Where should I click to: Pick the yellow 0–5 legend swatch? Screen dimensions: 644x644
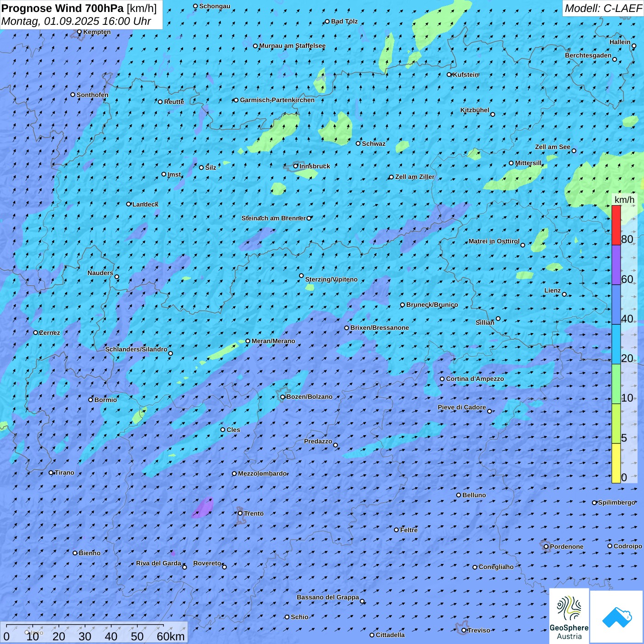(x=616, y=463)
